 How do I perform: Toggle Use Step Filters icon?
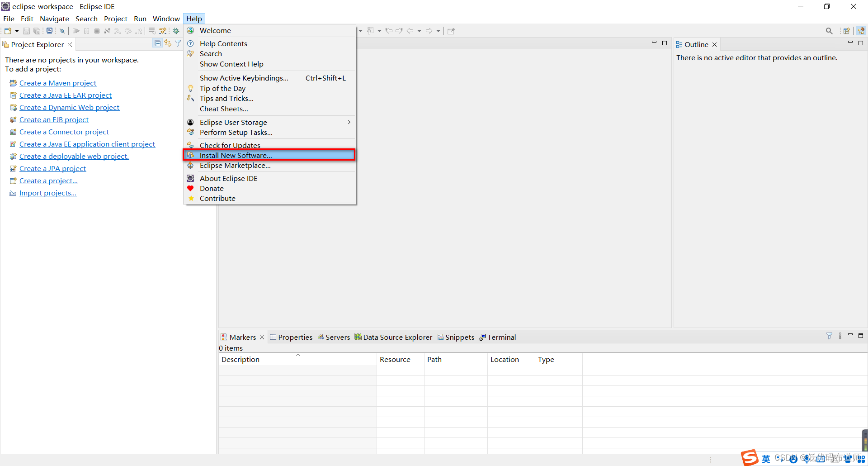click(x=163, y=31)
